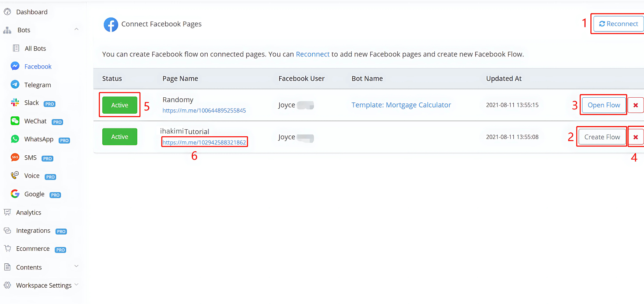Click the Facebook Messenger sidebar icon
Image resolution: width=644 pixels, height=304 pixels.
[15, 66]
